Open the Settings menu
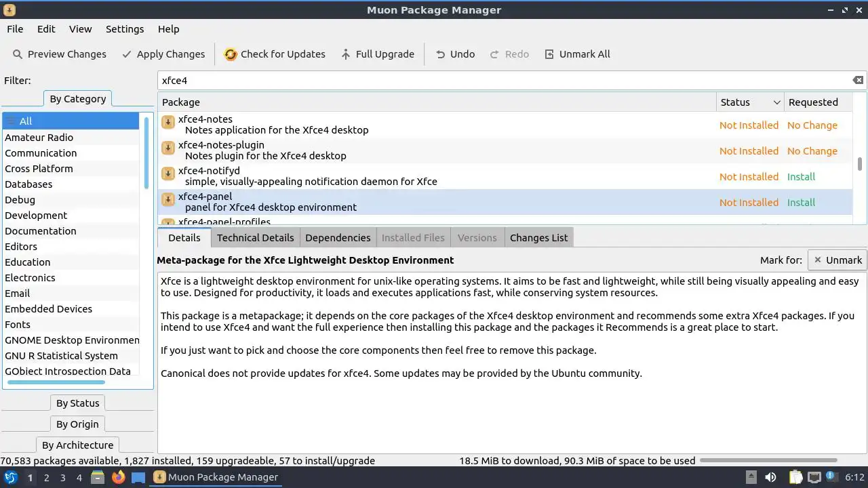This screenshot has width=868, height=488. click(125, 29)
